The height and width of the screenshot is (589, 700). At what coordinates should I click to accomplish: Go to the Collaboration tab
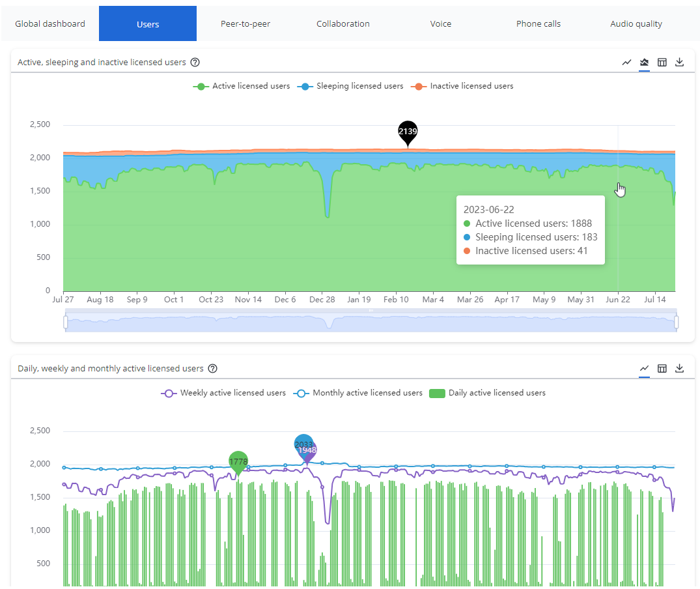[343, 23]
